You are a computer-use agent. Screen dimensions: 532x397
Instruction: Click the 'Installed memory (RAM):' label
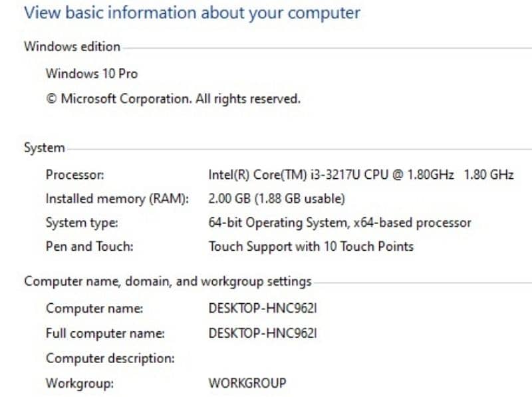pos(117,199)
